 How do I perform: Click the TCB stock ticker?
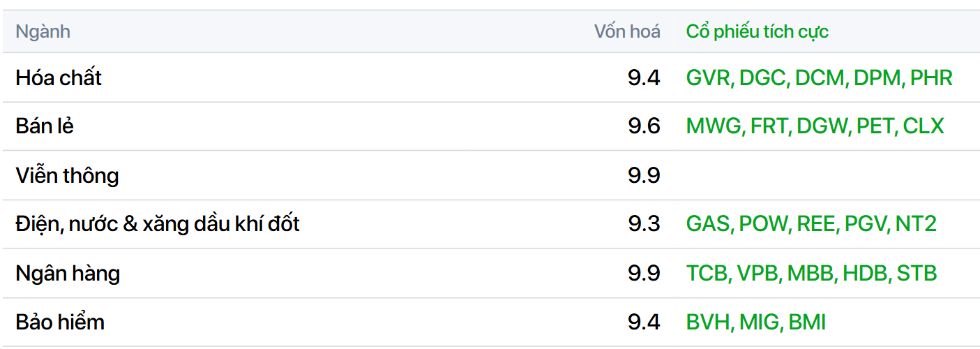tap(706, 273)
